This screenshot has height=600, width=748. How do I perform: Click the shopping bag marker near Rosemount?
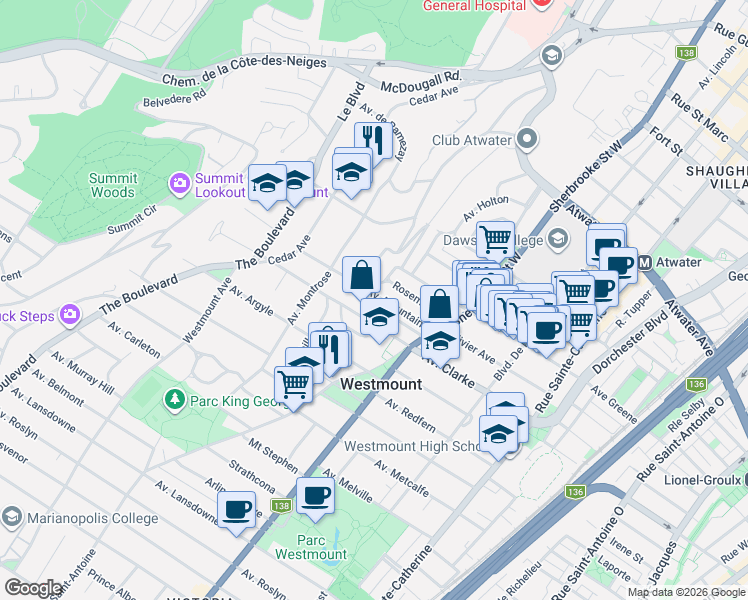pos(439,304)
